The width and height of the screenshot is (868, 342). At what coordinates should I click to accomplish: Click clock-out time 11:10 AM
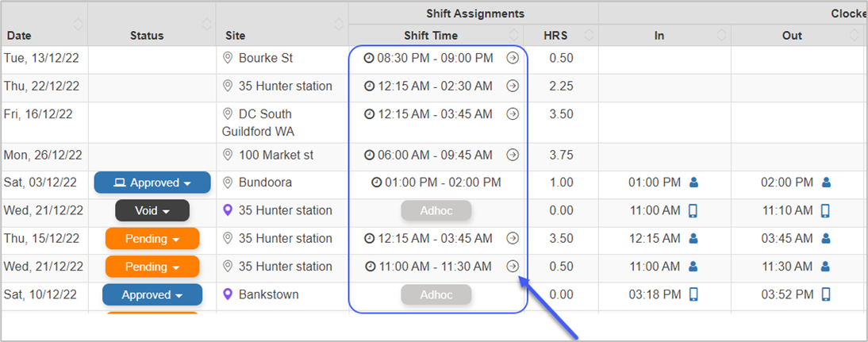tap(787, 211)
